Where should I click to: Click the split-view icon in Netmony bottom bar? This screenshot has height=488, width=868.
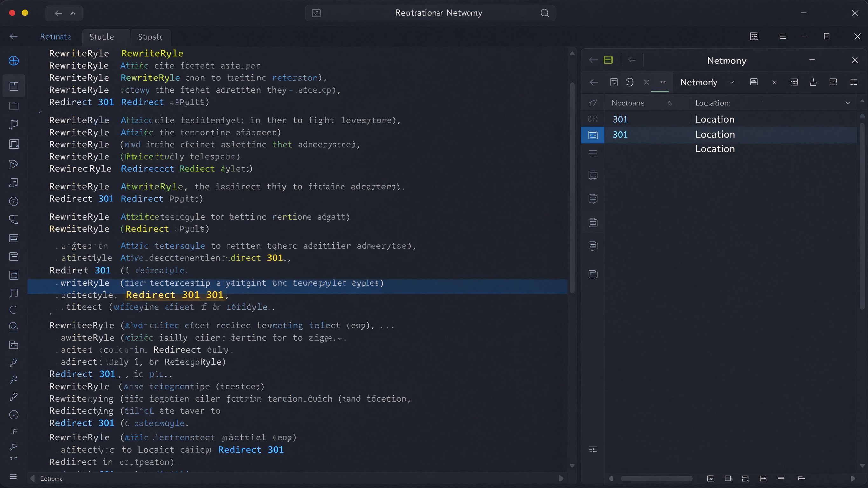[763, 478]
